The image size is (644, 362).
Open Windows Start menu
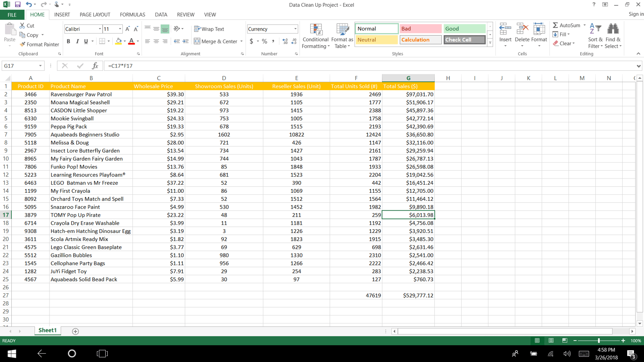coord(12,354)
